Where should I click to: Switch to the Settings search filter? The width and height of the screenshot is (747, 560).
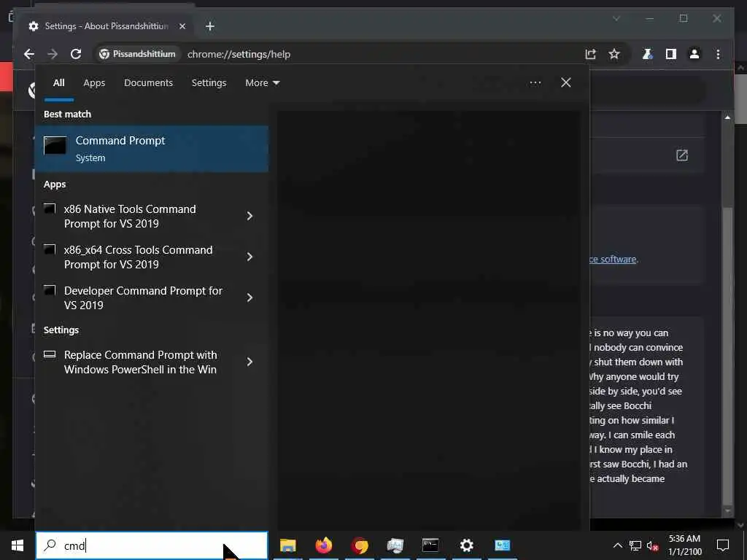pyautogui.click(x=209, y=83)
